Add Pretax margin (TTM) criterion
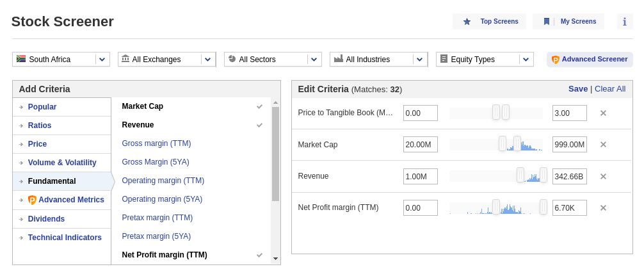Image resolution: width=644 pixels, height=276 pixels. (x=157, y=217)
